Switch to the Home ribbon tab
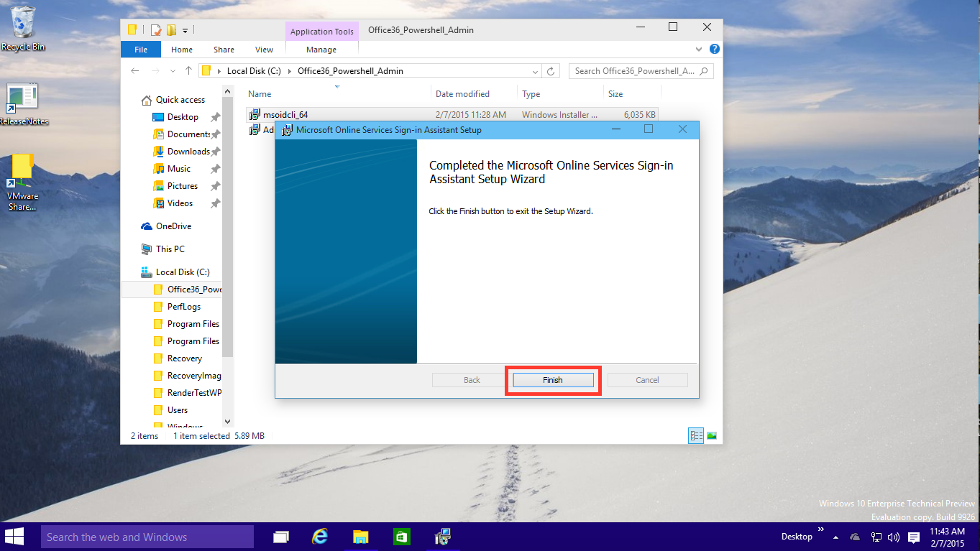The width and height of the screenshot is (980, 551). 182,50
